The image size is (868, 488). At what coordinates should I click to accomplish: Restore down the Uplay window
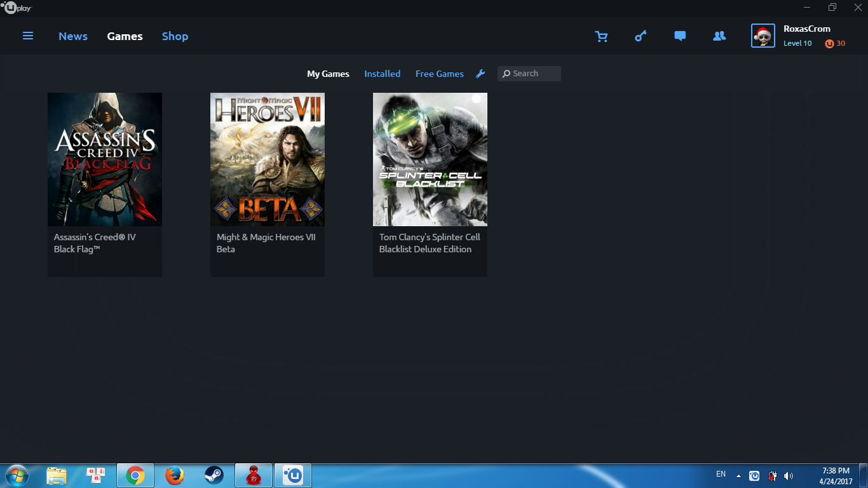click(832, 8)
